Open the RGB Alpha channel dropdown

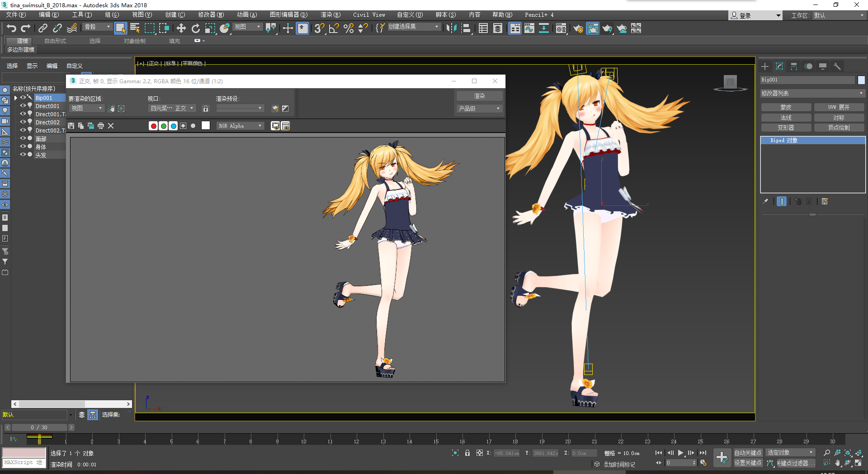tap(240, 126)
